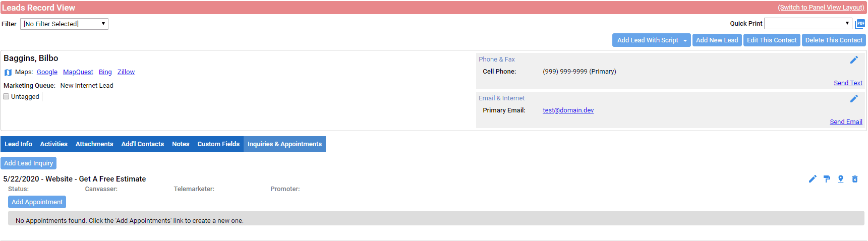The height and width of the screenshot is (241, 868).
Task: Open the Filter dropdown
Action: click(64, 24)
